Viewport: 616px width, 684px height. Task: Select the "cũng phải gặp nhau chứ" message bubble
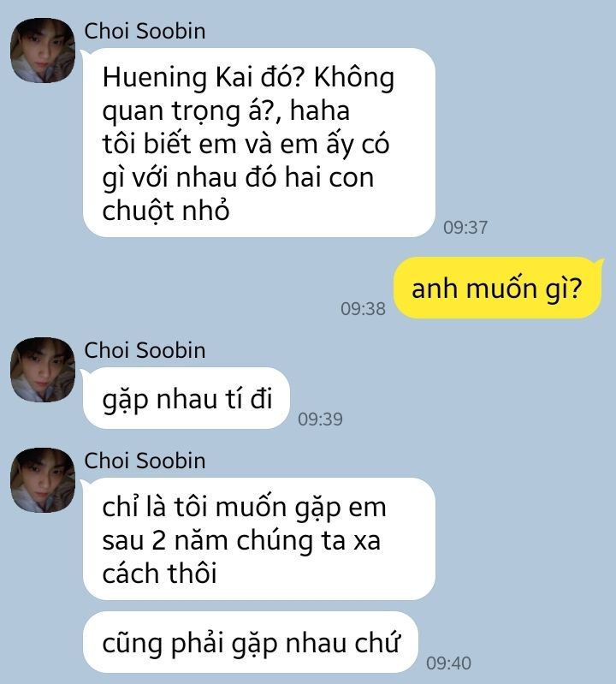pos(251,642)
